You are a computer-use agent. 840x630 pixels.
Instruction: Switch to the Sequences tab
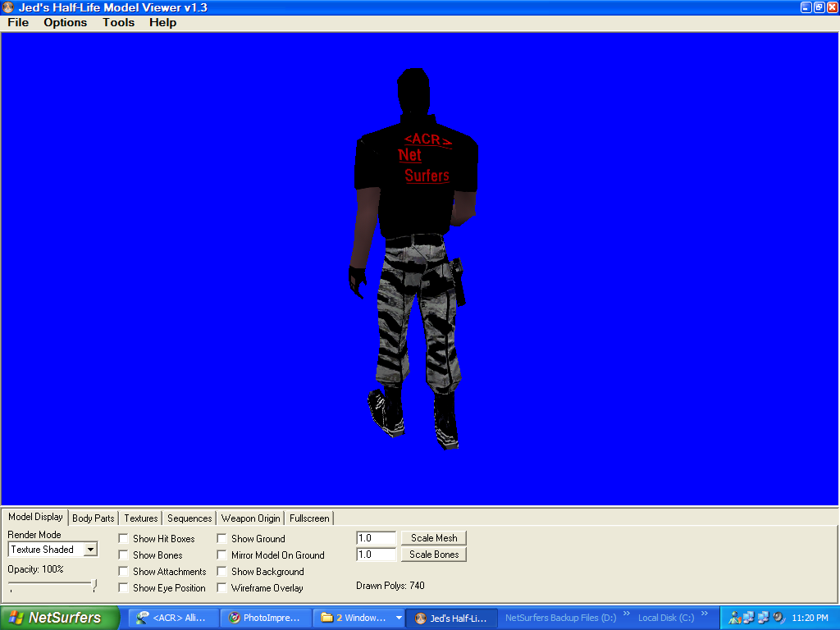[x=189, y=518]
